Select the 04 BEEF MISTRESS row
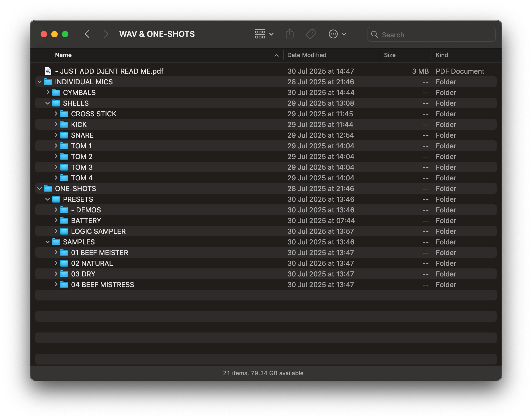The height and width of the screenshot is (420, 532). [266, 285]
